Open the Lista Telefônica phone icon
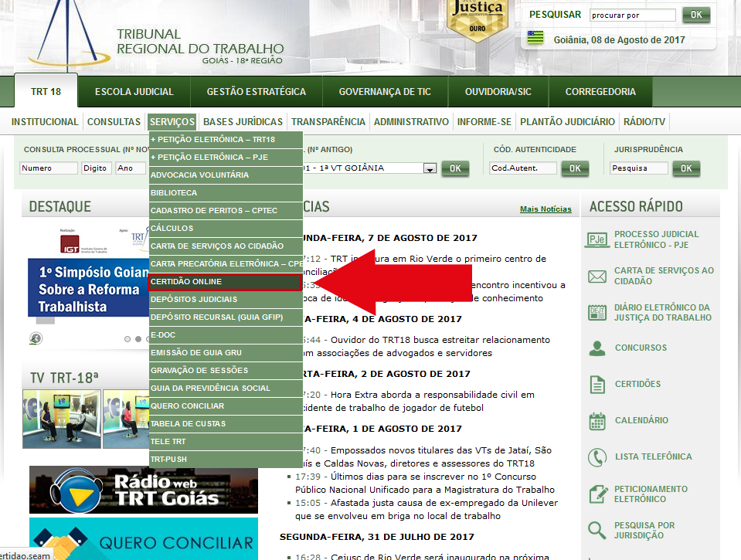 tap(597, 456)
